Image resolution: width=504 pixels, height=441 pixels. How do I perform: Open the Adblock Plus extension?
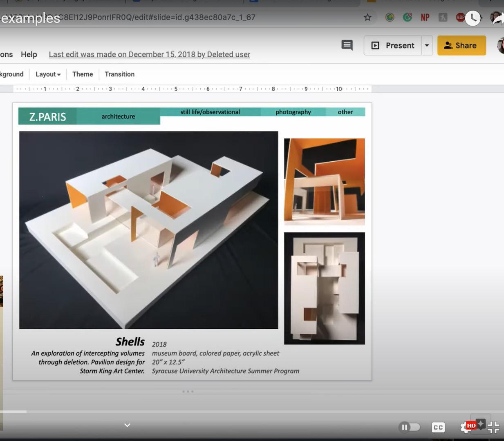pos(460,17)
